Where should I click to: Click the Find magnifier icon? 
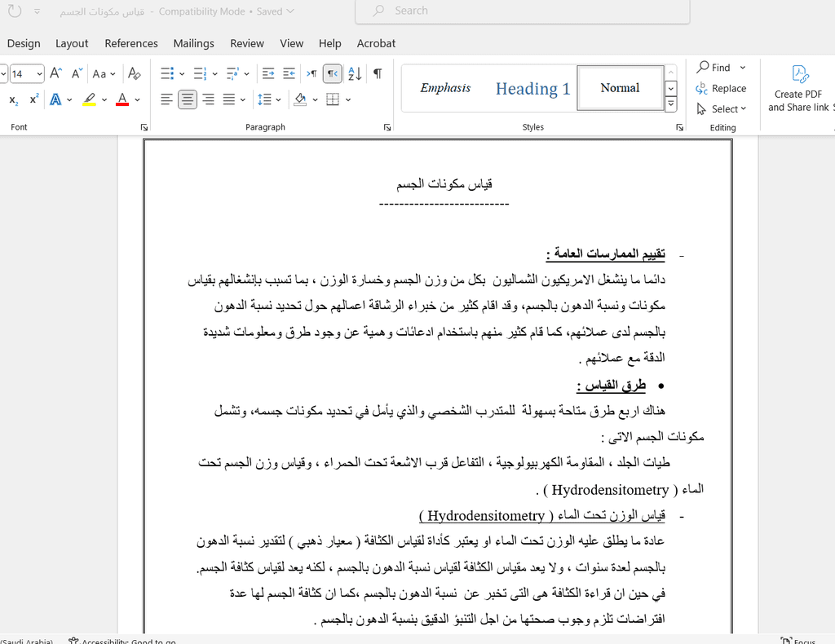(703, 67)
